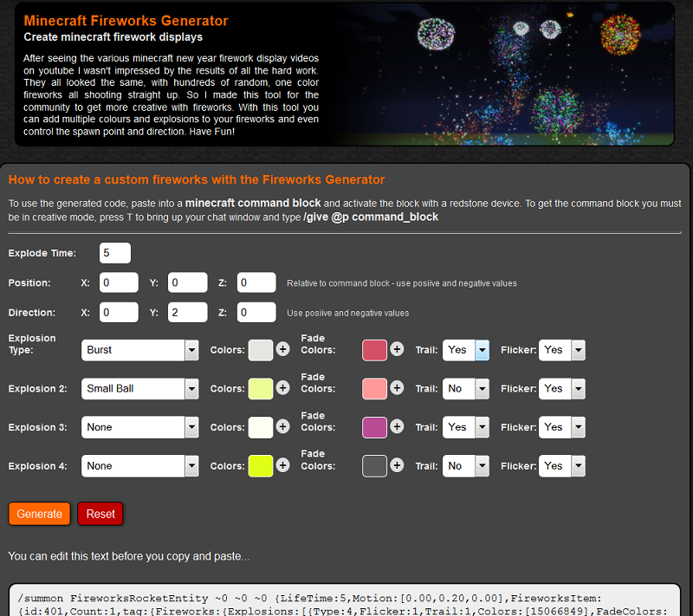This screenshot has height=616, width=693.
Task: Click the red Reset button
Action: click(x=100, y=514)
